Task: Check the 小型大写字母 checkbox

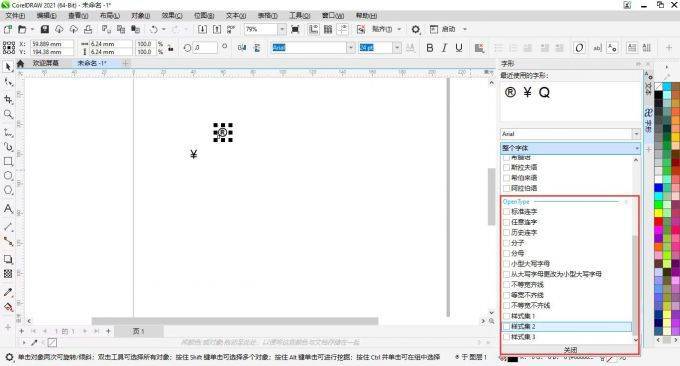Action: [x=506, y=264]
